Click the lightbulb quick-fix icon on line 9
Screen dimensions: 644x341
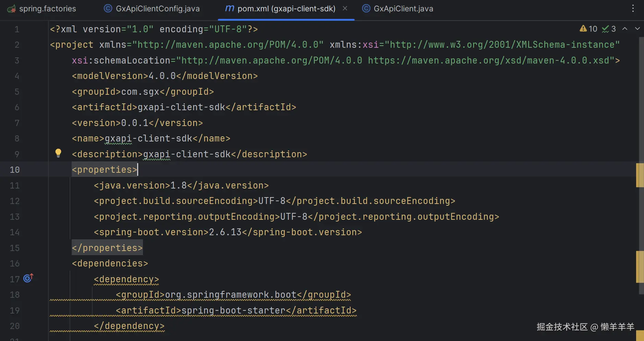coord(58,153)
